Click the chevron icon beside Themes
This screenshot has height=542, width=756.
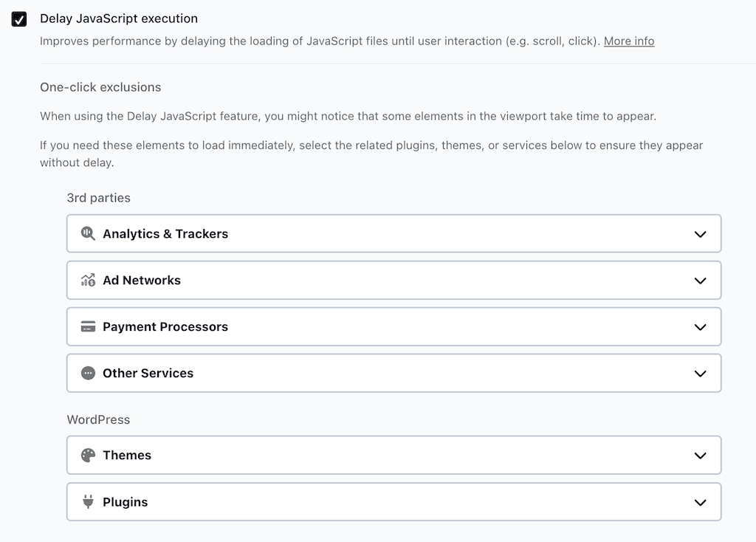click(x=701, y=455)
